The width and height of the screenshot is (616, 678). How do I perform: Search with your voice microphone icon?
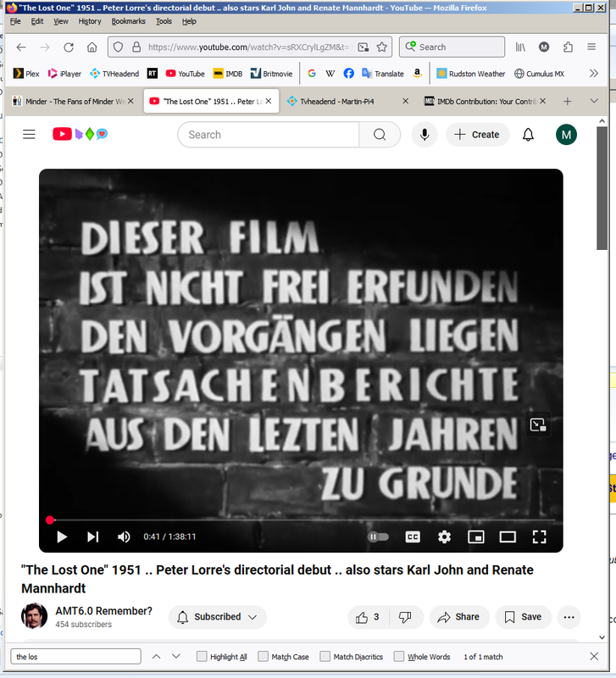tap(425, 135)
